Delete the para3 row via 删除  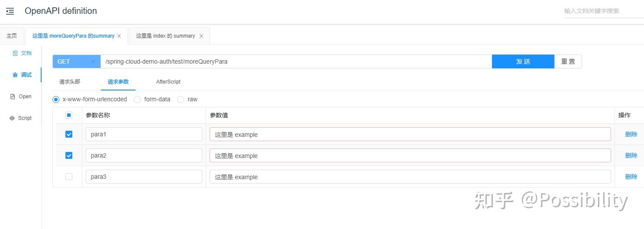pyautogui.click(x=631, y=177)
